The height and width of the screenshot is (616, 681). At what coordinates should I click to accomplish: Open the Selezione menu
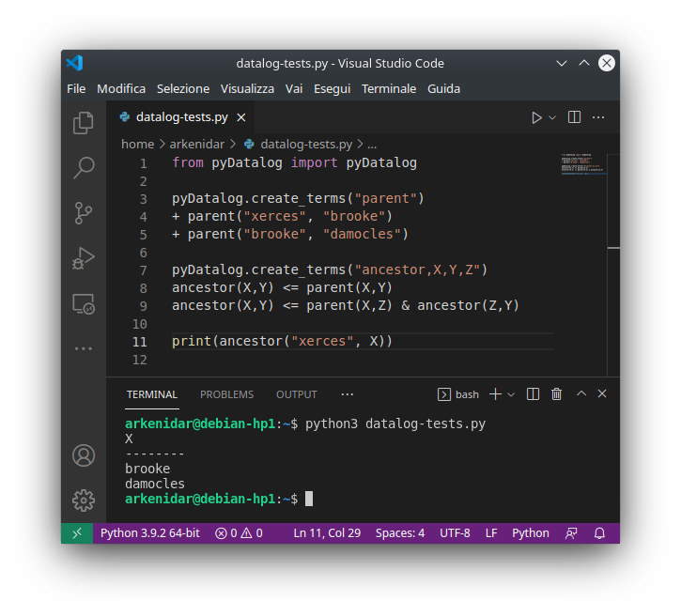tap(183, 88)
